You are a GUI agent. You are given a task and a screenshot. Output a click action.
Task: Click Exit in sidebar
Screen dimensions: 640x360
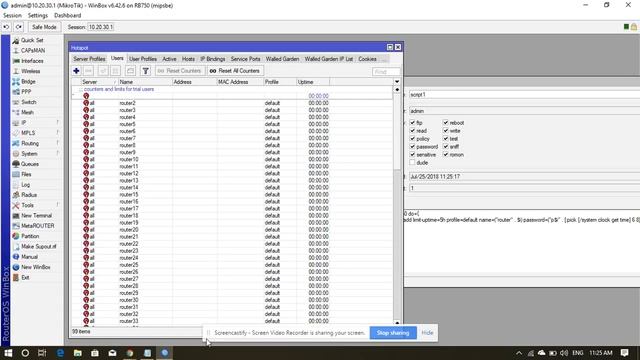[x=25, y=278]
